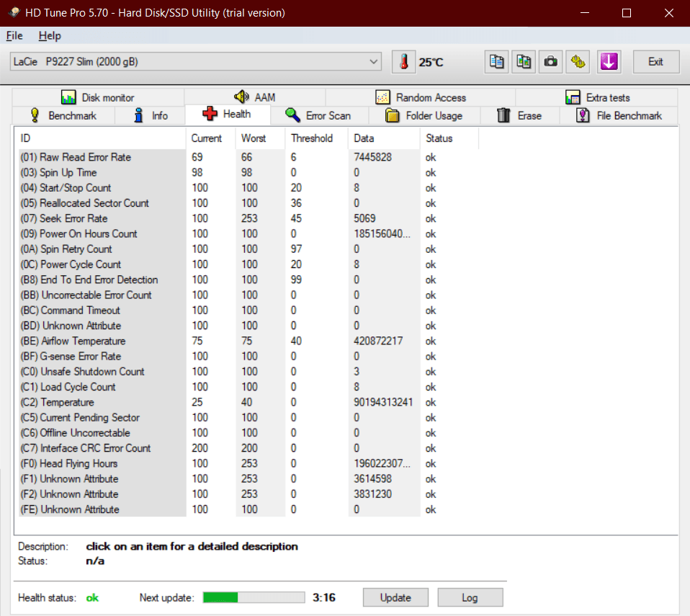Go to the Random Access tab
Viewport: 690px width, 616px height.
pos(420,97)
